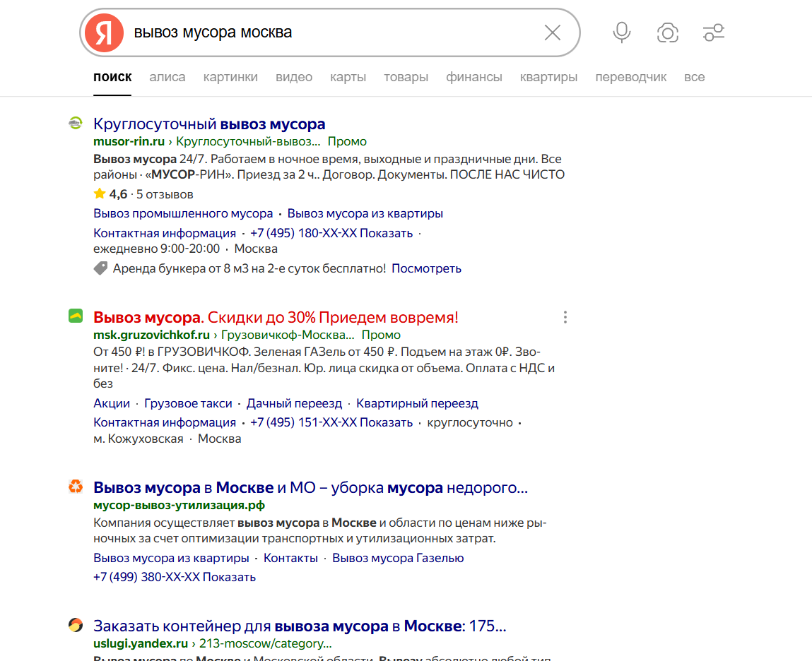Clear the search query with X icon
The image size is (812, 661).
(x=553, y=32)
